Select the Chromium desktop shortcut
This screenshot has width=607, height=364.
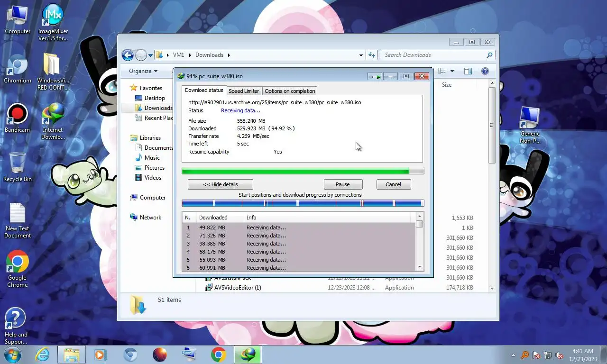[18, 69]
